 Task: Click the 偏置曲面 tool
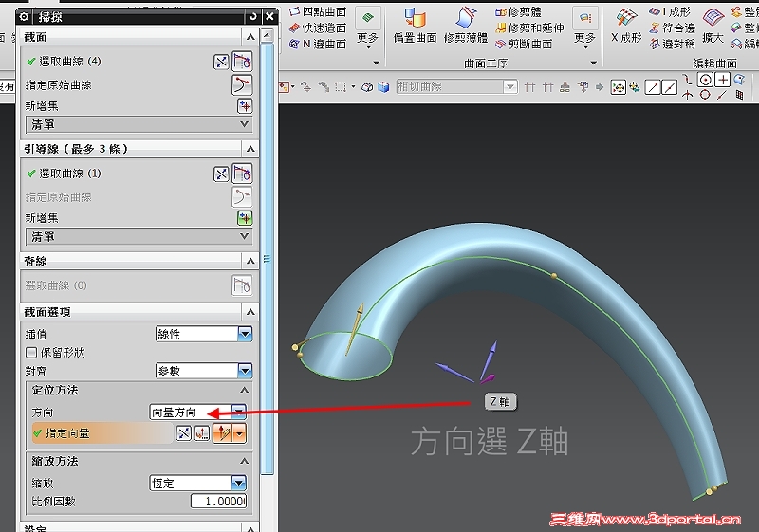[x=415, y=26]
